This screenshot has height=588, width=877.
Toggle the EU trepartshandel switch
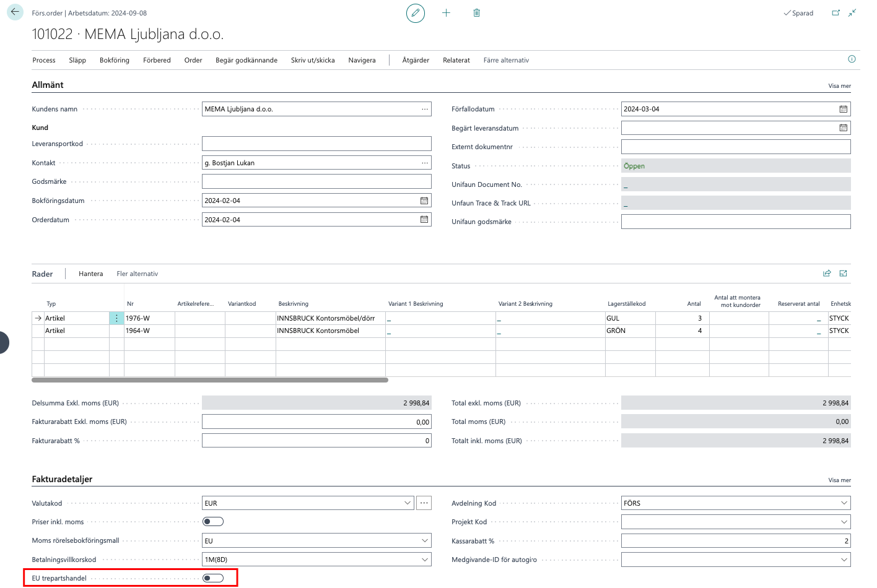213,578
